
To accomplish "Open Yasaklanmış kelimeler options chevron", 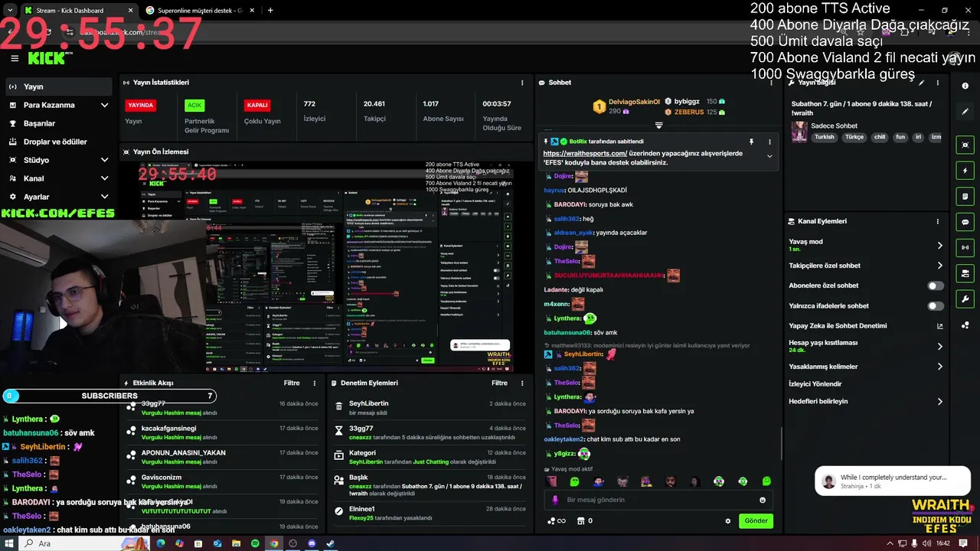I will [939, 367].
